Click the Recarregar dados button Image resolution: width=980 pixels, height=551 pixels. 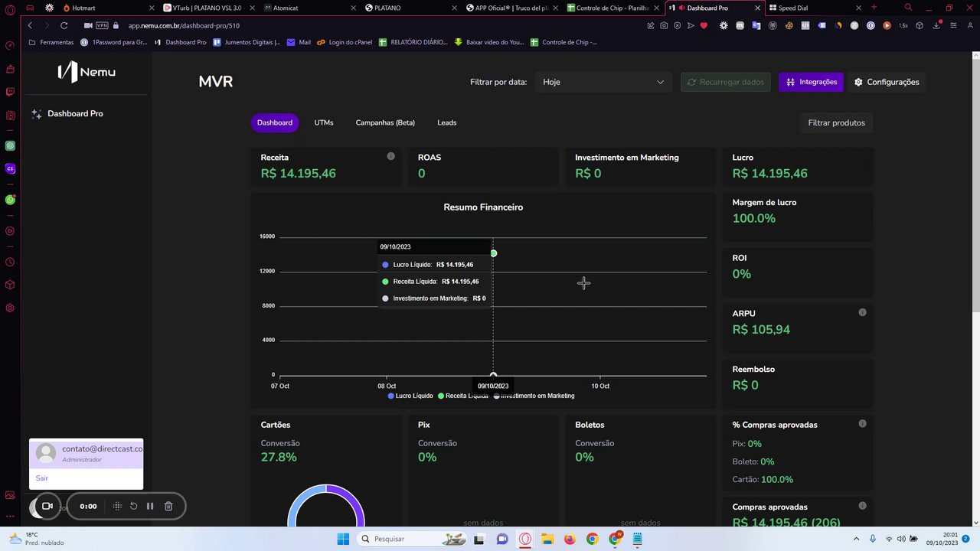[725, 82]
